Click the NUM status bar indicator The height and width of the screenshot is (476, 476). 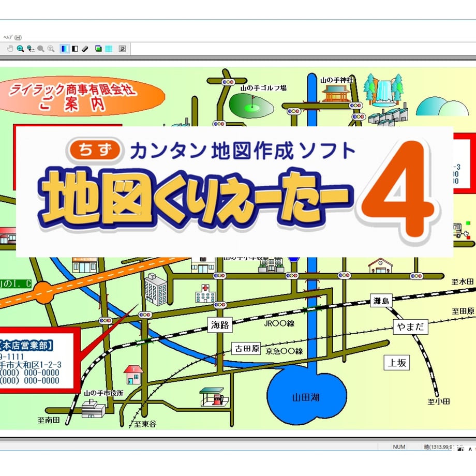click(x=399, y=447)
